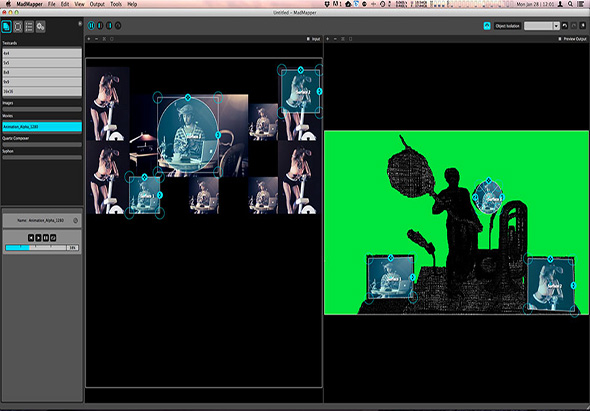Open the gears settings tab icon

41,27
